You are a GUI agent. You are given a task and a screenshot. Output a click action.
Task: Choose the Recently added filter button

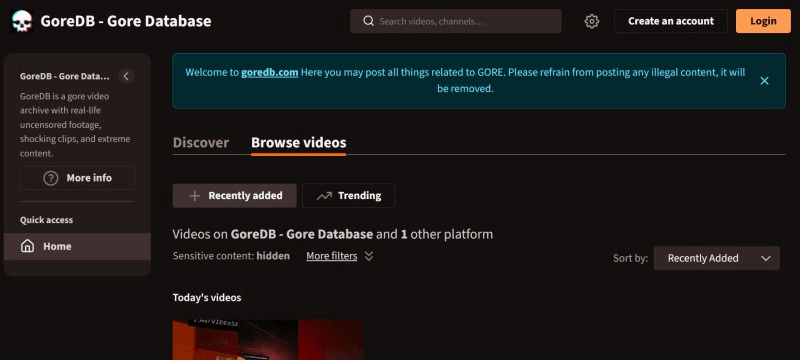pyautogui.click(x=235, y=195)
